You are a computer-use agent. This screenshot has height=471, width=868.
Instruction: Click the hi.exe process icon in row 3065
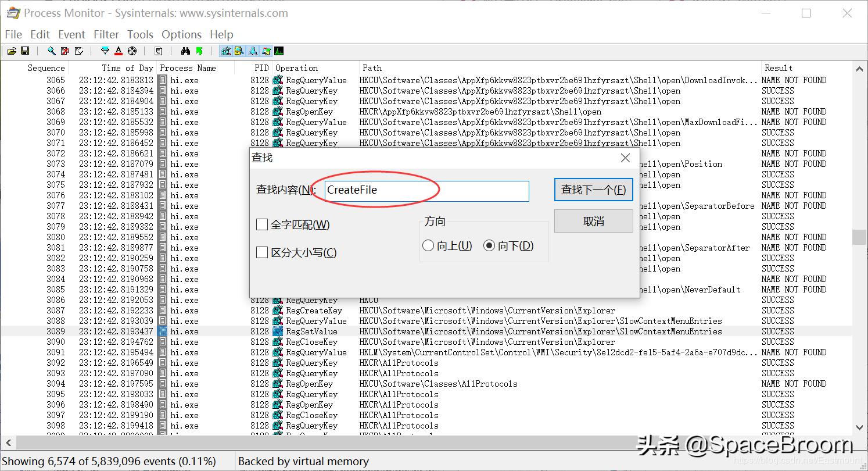163,80
